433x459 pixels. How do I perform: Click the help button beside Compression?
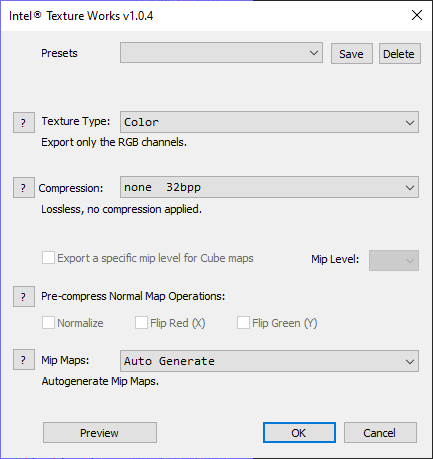pos(24,188)
